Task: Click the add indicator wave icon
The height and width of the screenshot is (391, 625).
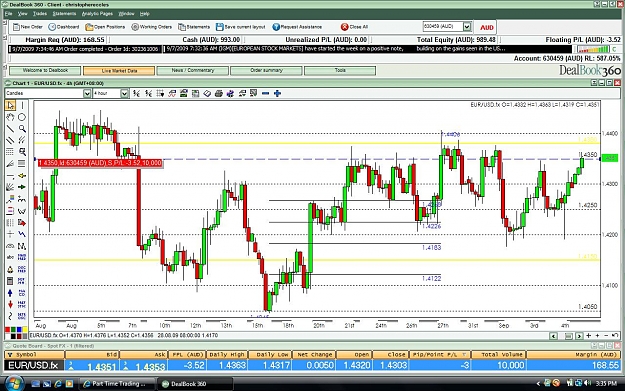Action: [x=172, y=93]
